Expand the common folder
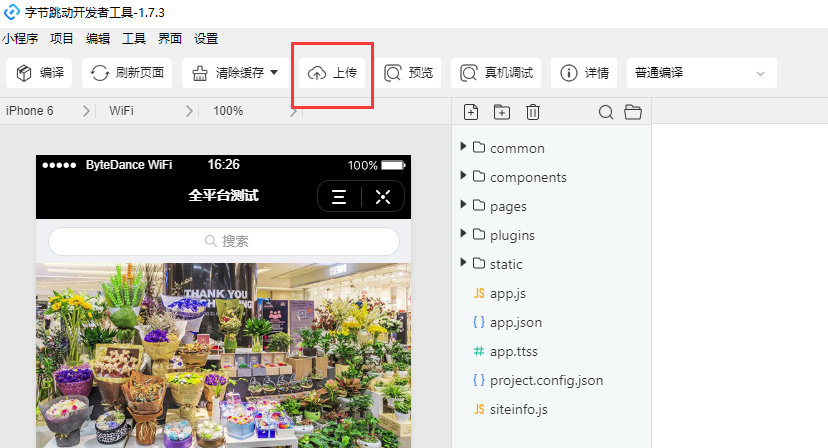This screenshot has width=828, height=448. point(463,146)
